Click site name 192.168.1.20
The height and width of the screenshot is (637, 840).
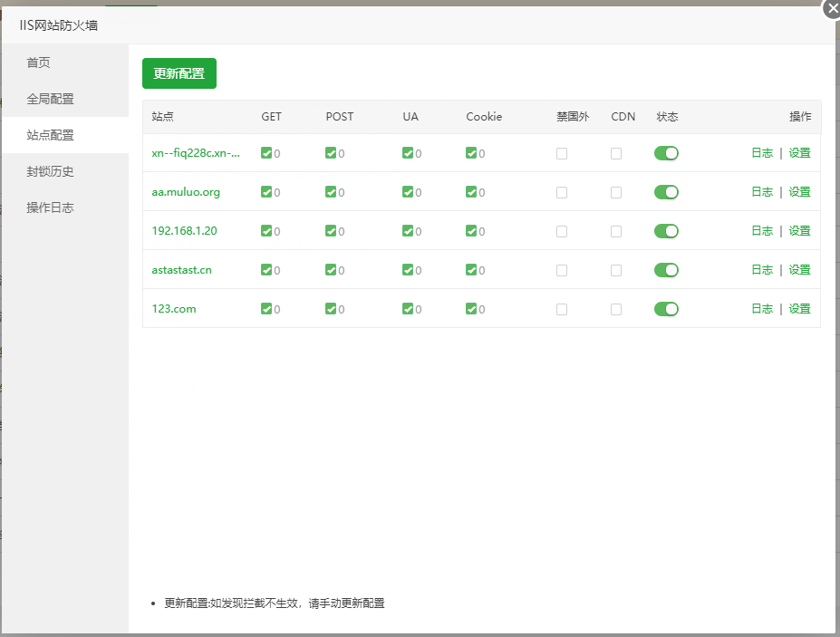184,231
